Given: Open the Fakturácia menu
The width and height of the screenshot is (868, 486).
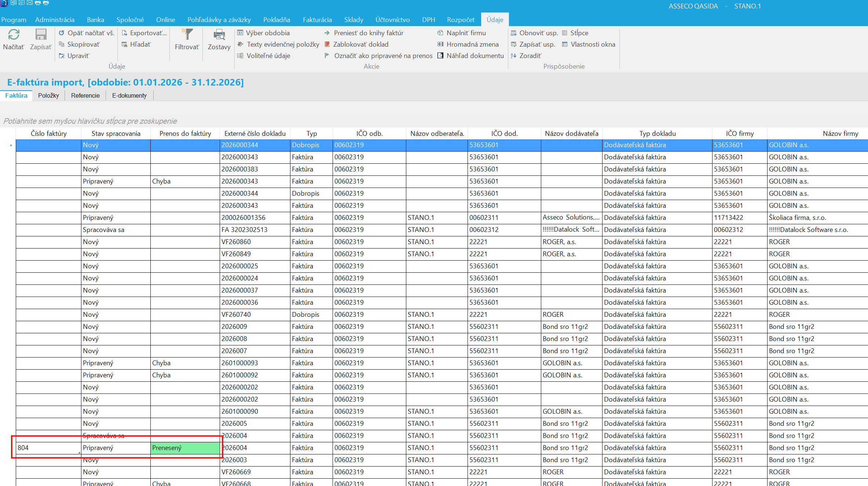Looking at the screenshot, I should (317, 20).
